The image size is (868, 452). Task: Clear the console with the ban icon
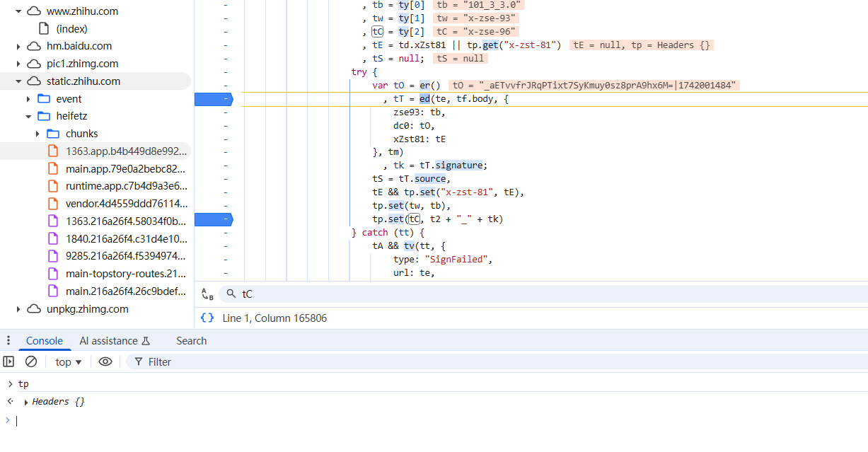[31, 361]
